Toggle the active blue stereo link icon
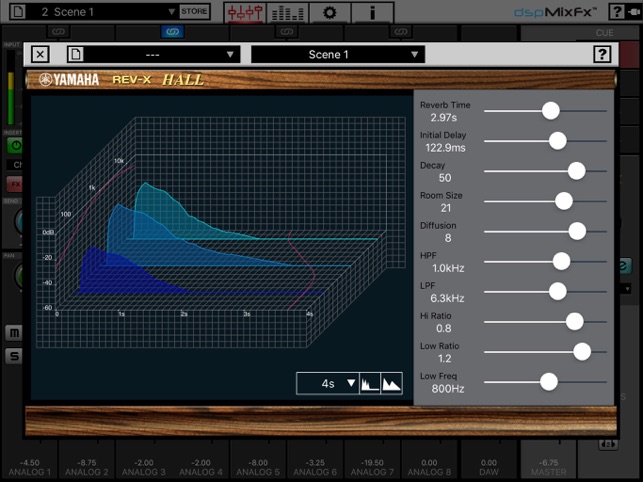The image size is (643, 482). 172,32
